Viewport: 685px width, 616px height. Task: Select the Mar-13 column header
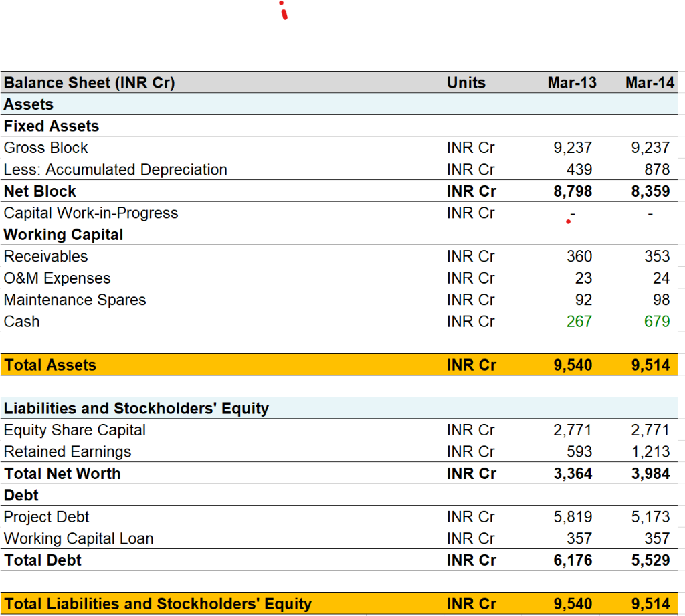point(572,82)
